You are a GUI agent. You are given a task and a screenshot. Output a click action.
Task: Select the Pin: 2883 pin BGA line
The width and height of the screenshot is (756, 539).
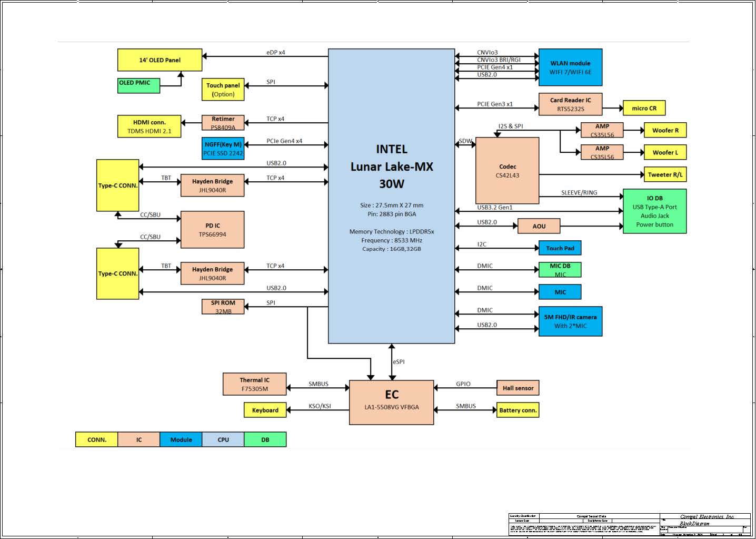point(392,214)
